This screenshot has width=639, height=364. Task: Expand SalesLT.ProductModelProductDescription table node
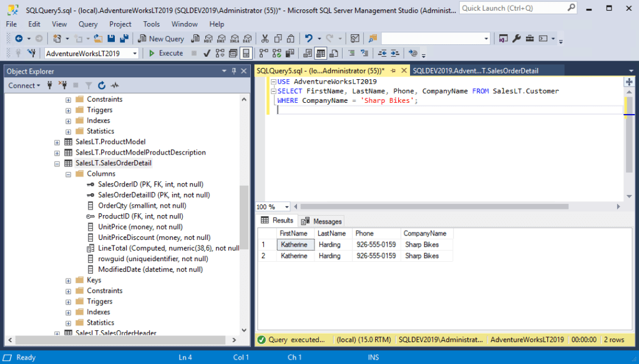(57, 153)
